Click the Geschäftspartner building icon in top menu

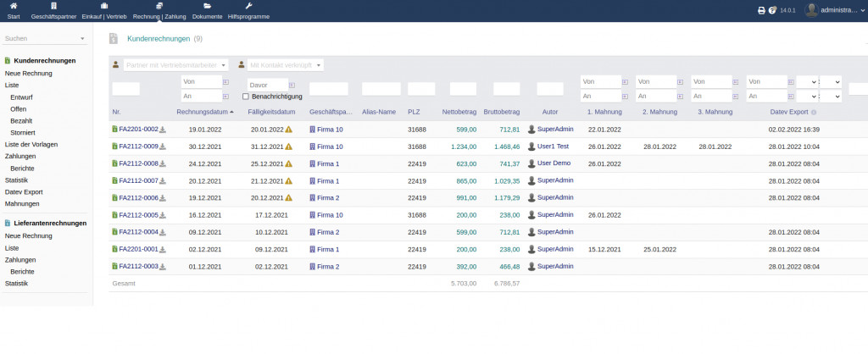click(53, 6)
